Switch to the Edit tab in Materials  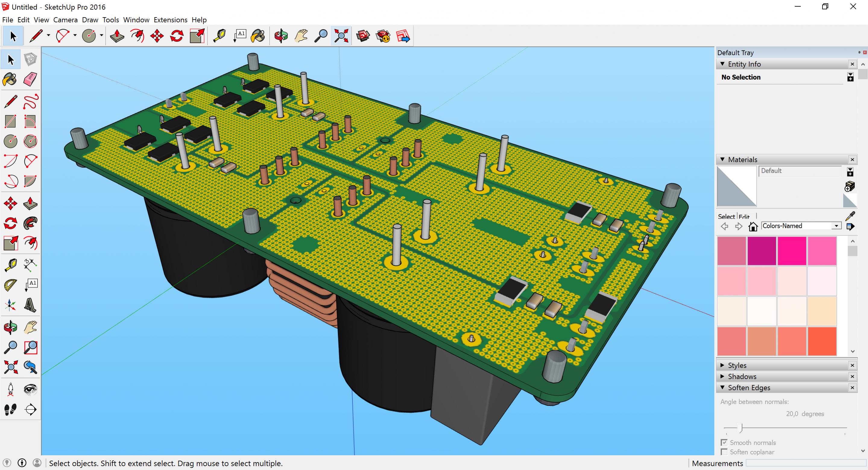pyautogui.click(x=744, y=217)
